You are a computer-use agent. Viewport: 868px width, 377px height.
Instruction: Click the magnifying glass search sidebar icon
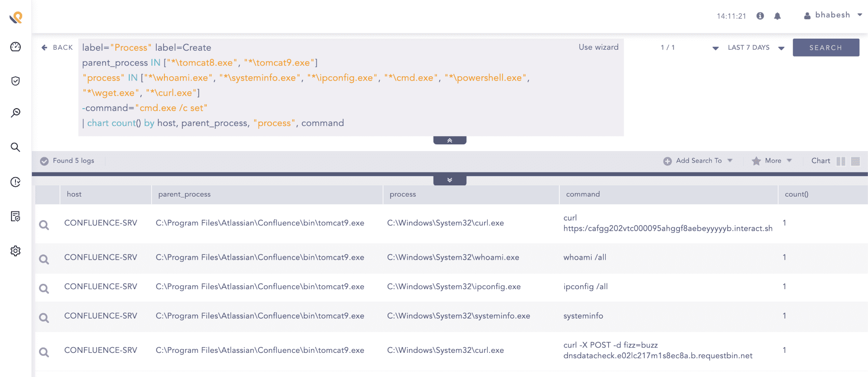(x=15, y=147)
